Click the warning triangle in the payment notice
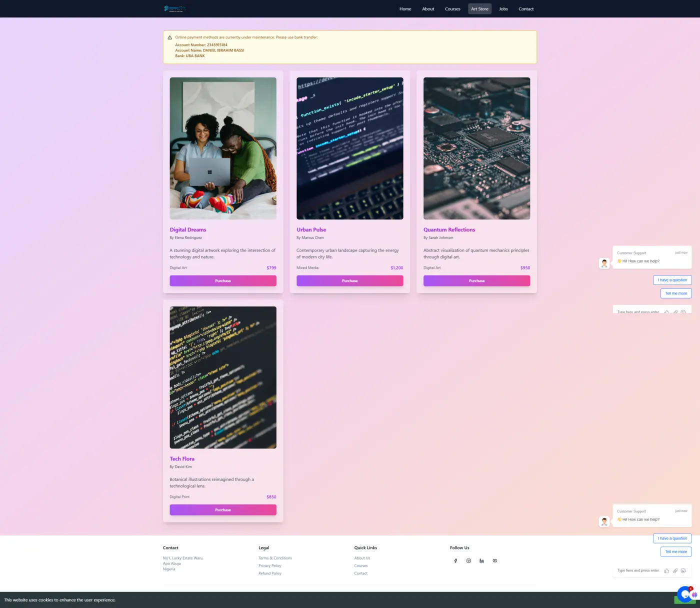 point(169,37)
